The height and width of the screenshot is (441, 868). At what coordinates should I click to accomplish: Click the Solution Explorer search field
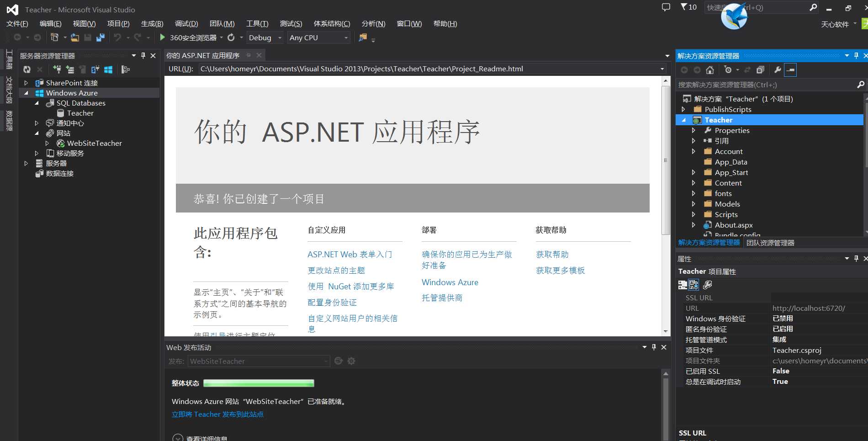[x=766, y=85]
